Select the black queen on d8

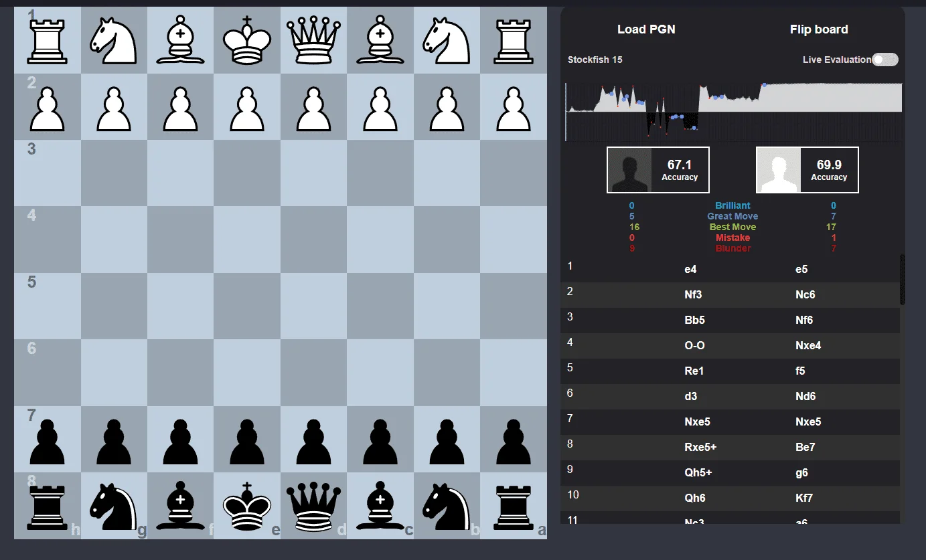tap(313, 507)
